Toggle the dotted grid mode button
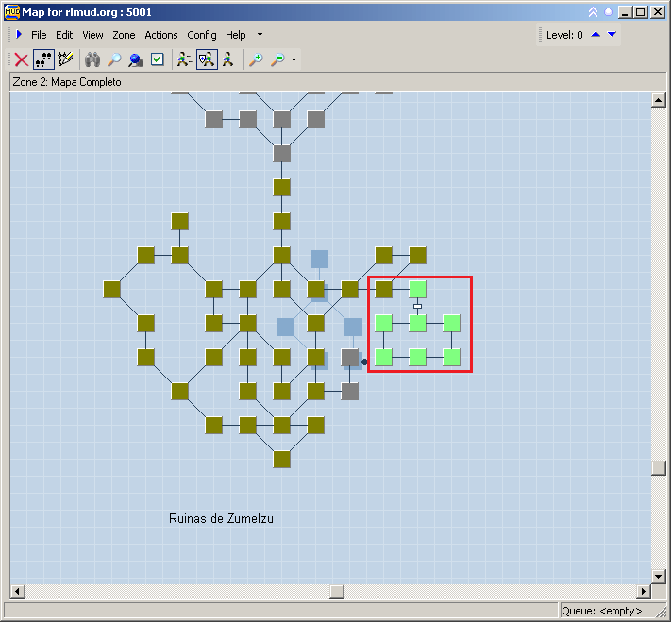The height and width of the screenshot is (622, 672). [43, 59]
